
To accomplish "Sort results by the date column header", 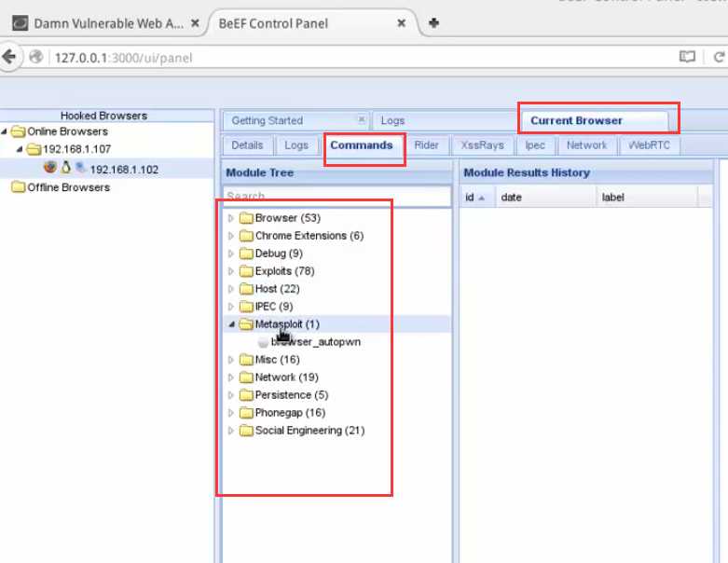I will (x=546, y=198).
